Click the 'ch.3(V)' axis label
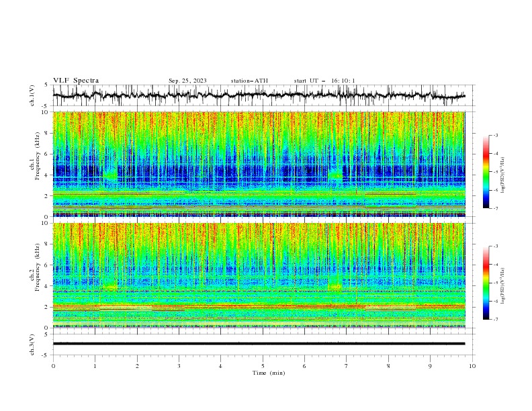 point(32,345)
